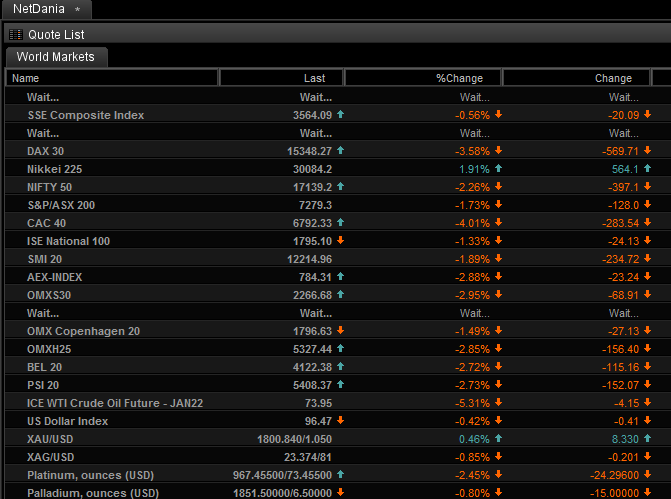Click Palladium, ounces (USD) name
Image resolution: width=671 pixels, height=499 pixels.
(93, 493)
